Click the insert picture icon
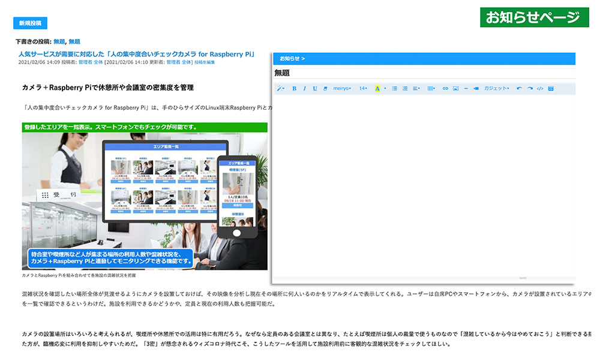The height and width of the screenshot is (364, 600). [456, 88]
